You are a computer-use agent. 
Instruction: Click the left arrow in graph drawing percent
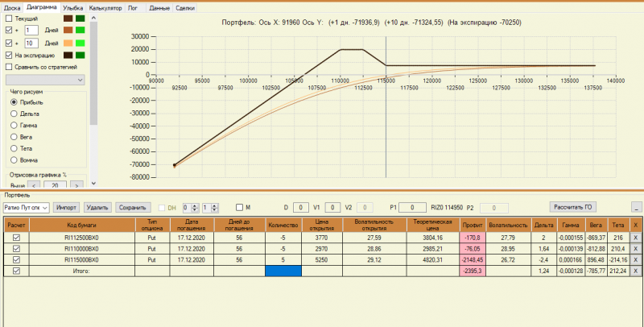(34, 186)
